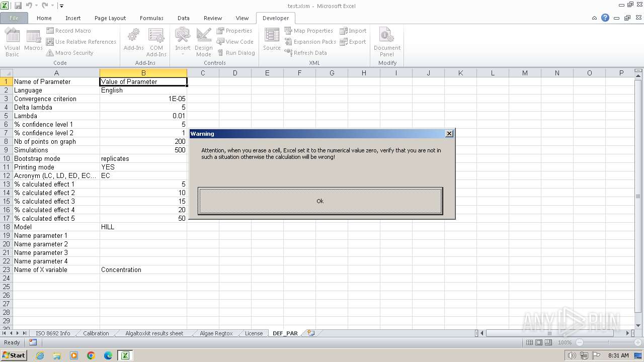Screen dimensions: 644x362
Task: Open the XML Source pane
Action: point(272,40)
